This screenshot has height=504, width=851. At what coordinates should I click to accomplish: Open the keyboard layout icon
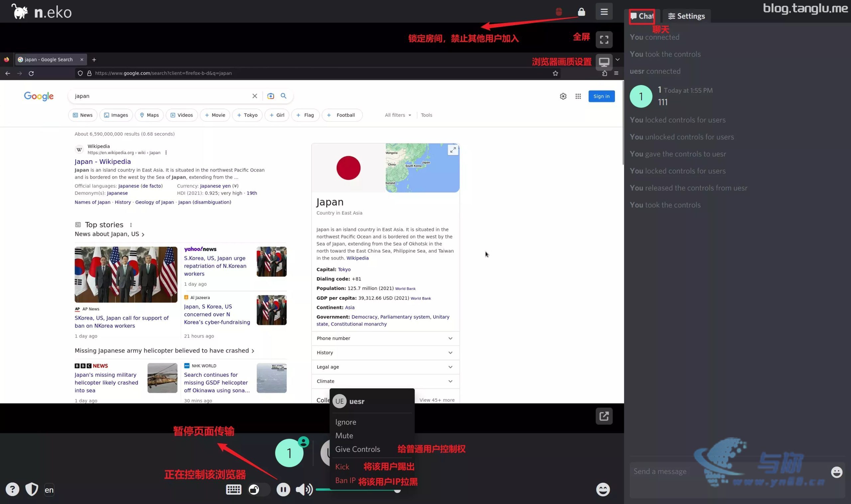pyautogui.click(x=233, y=489)
